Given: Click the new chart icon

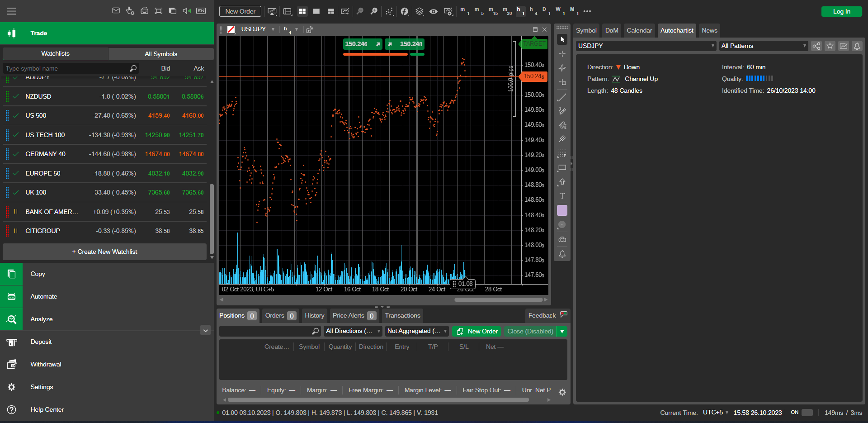Looking at the screenshot, I should click(345, 11).
